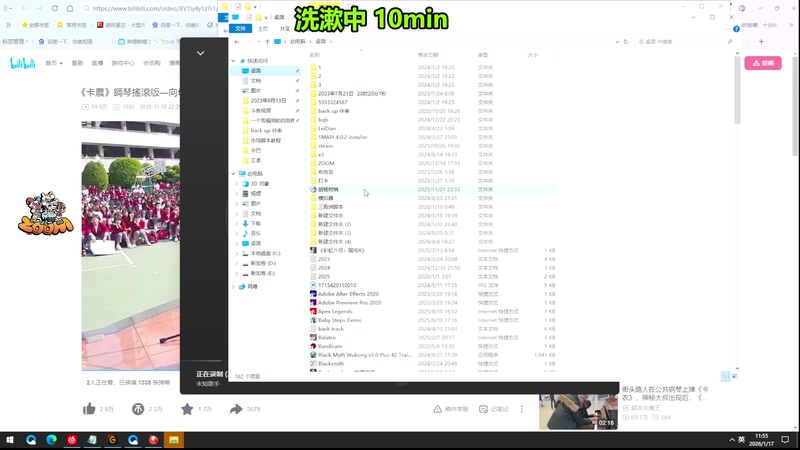Select the Apex Legends shortcut icon
Viewport: 800px width, 450px height.
313,311
